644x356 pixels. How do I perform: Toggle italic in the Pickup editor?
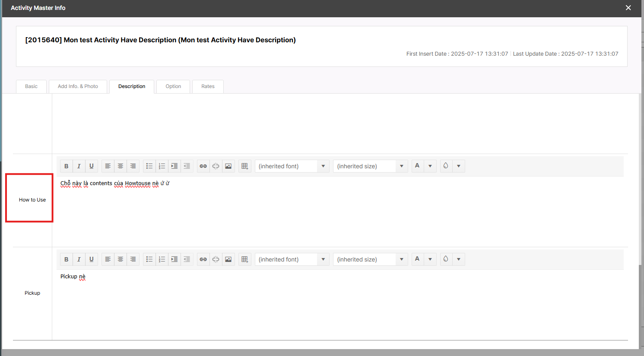pyautogui.click(x=79, y=259)
